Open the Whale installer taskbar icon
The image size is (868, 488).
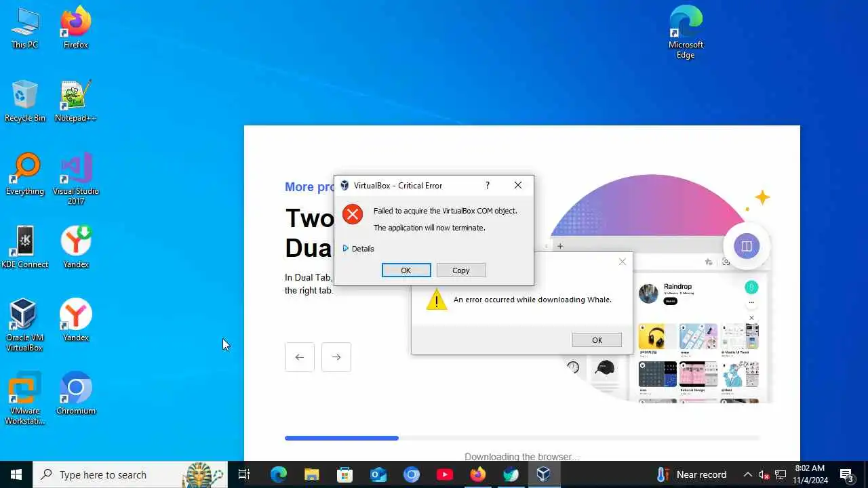[x=511, y=474]
